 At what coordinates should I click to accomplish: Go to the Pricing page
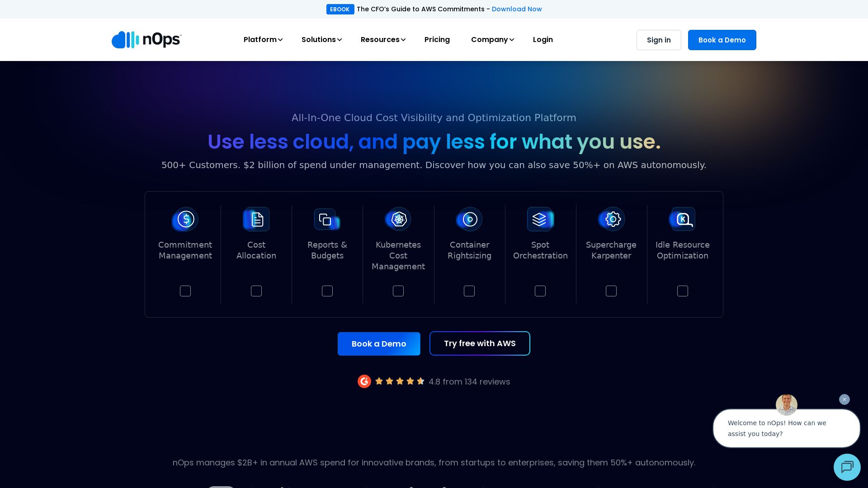tap(437, 40)
